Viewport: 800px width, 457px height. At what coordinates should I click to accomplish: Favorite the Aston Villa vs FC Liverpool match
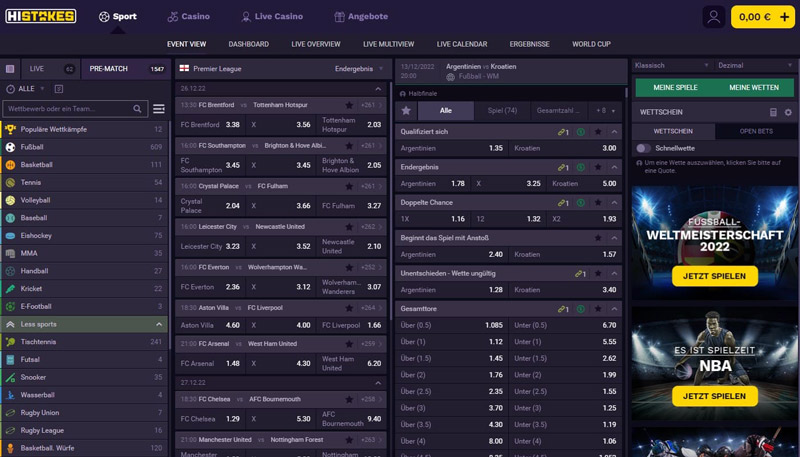click(349, 308)
